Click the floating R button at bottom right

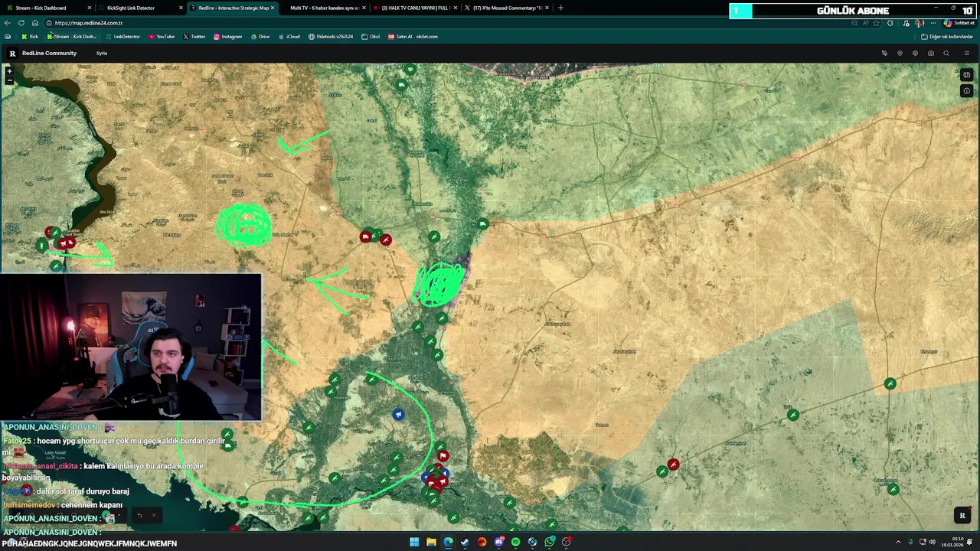coord(962,516)
